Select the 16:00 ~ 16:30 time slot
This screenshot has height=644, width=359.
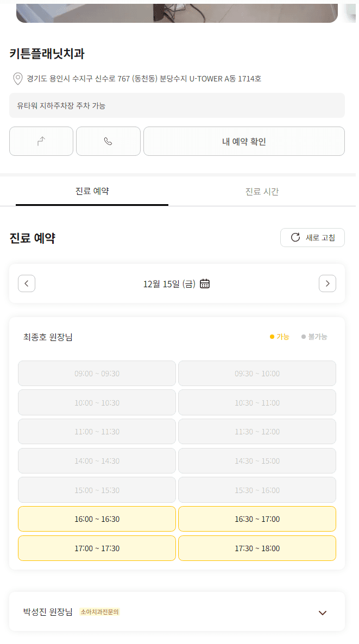[97, 519]
